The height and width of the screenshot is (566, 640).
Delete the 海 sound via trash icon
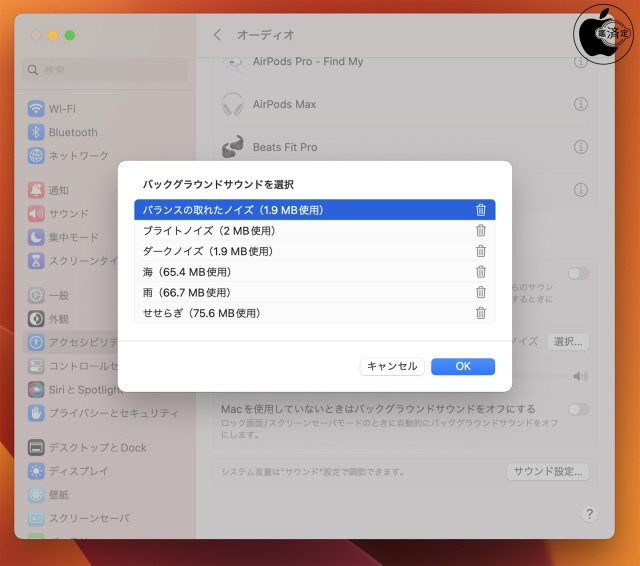[x=481, y=272]
